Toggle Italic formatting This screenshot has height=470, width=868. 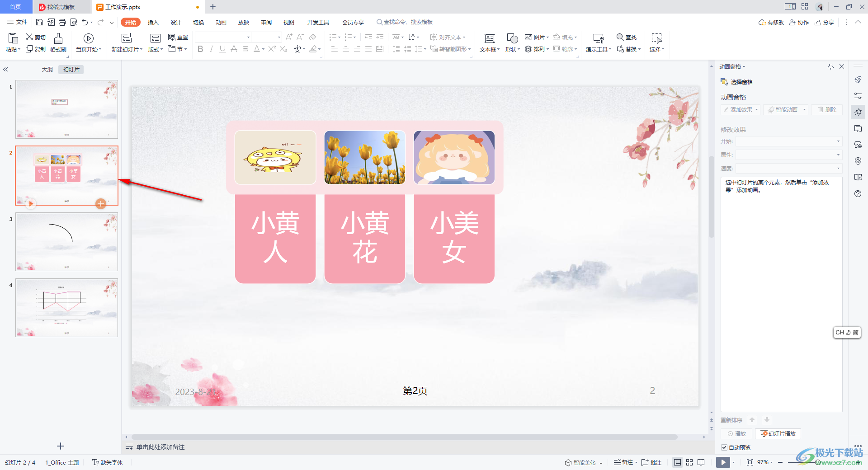(x=211, y=49)
